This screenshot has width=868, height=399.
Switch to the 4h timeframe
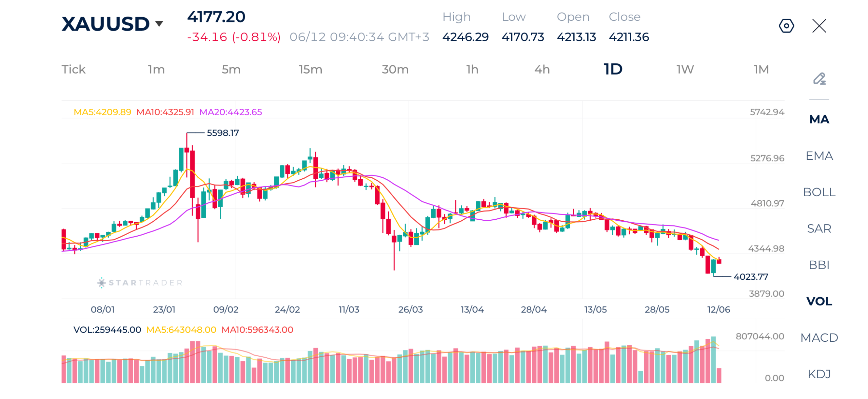(542, 69)
